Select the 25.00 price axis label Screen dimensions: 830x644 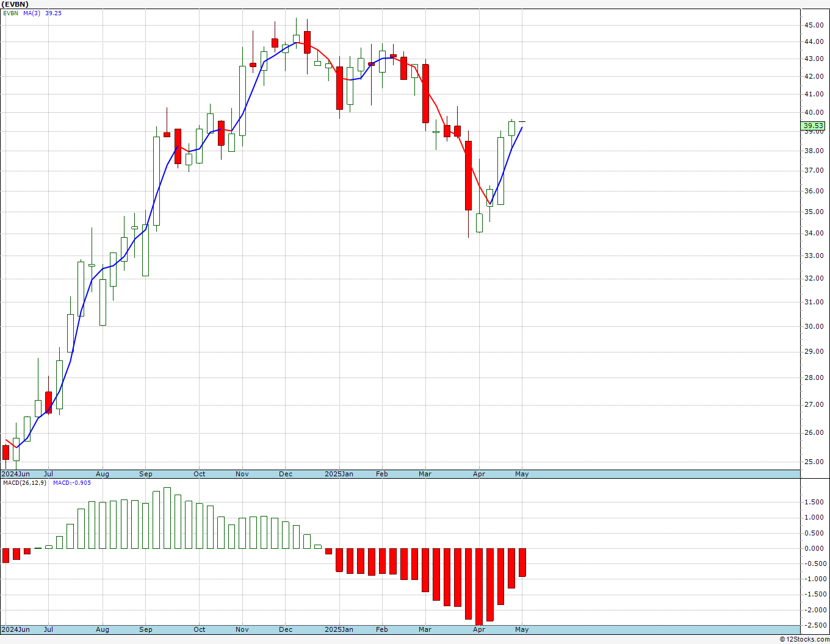[814, 462]
